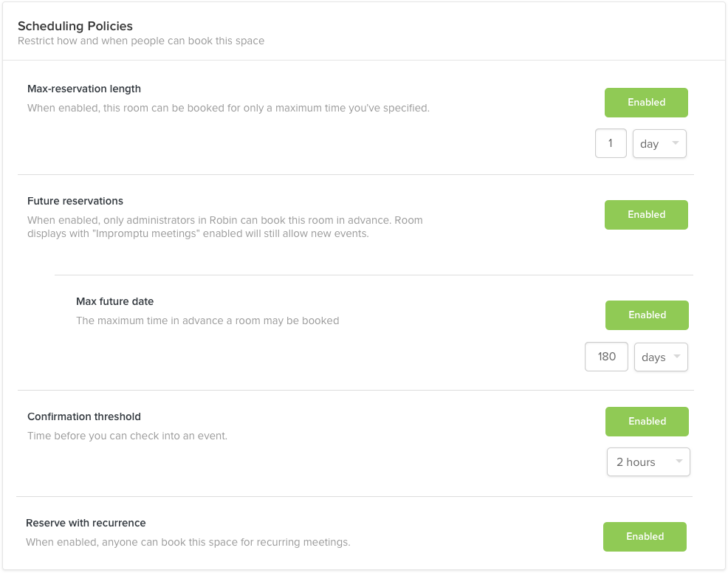Click the Future reservations label
728x573 pixels.
pyautogui.click(x=75, y=201)
